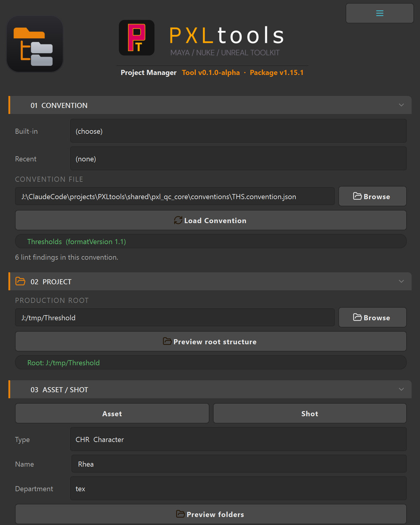Click the Load Convention button

210,220
